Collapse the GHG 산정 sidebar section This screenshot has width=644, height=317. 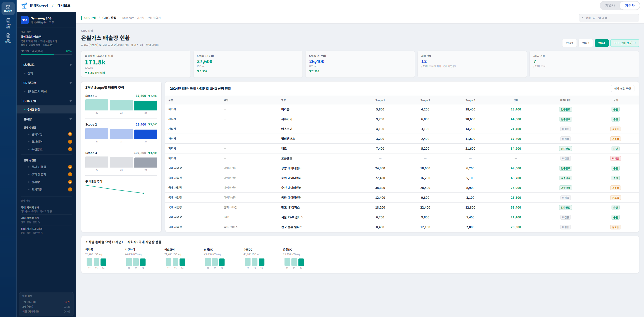[x=71, y=101]
